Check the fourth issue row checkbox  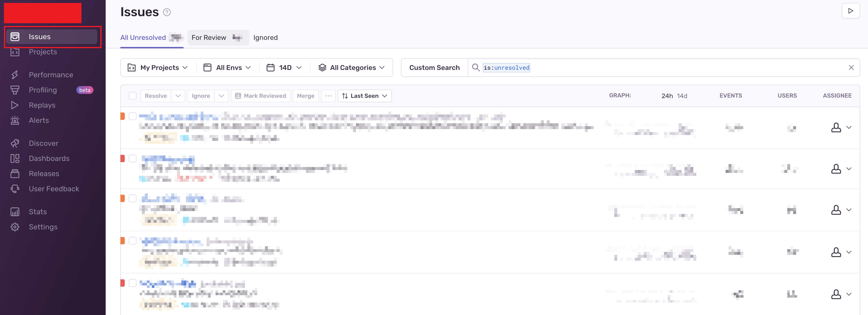[132, 241]
